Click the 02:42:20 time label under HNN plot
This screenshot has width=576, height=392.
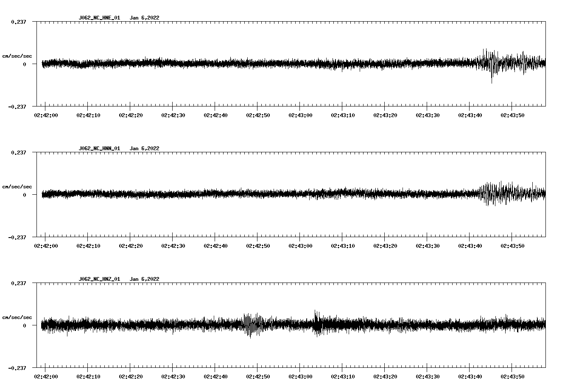coord(131,246)
